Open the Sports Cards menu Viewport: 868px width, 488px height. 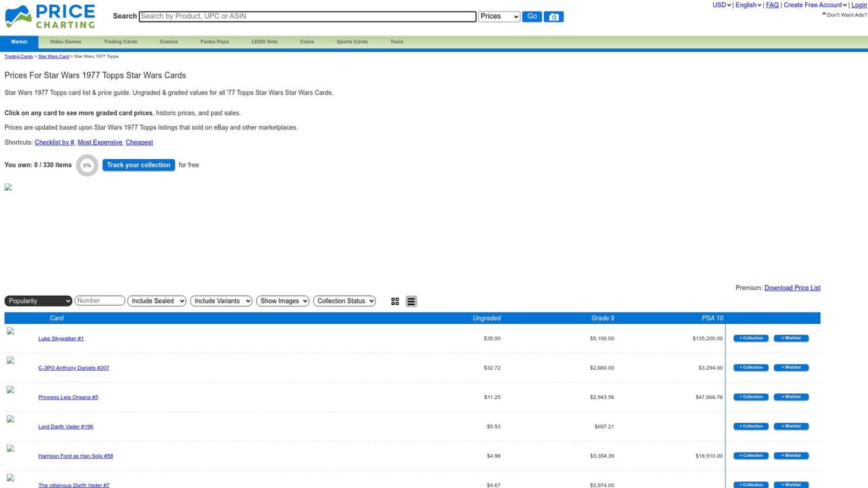(x=352, y=42)
